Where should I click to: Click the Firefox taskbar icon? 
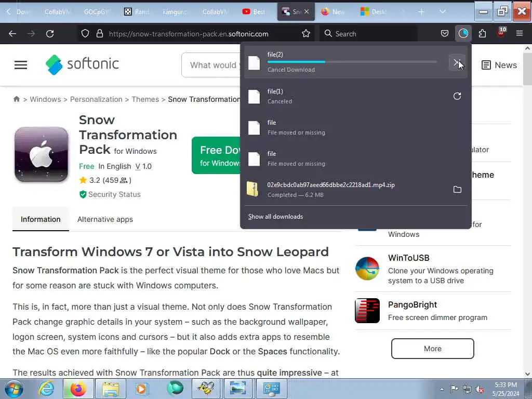pos(78,389)
